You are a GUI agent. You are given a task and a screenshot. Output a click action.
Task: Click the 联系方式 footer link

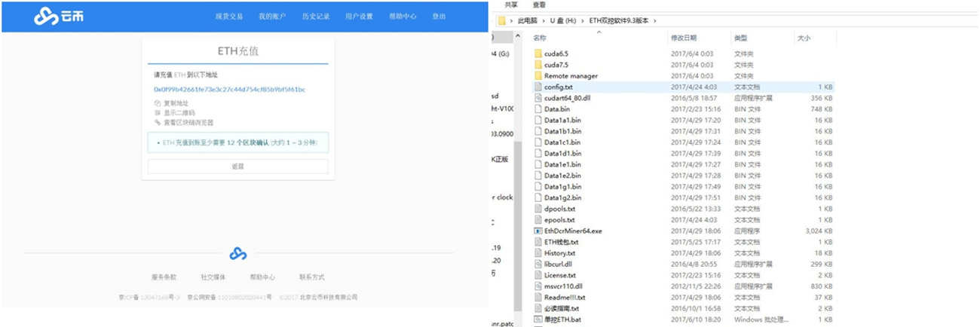(x=311, y=277)
